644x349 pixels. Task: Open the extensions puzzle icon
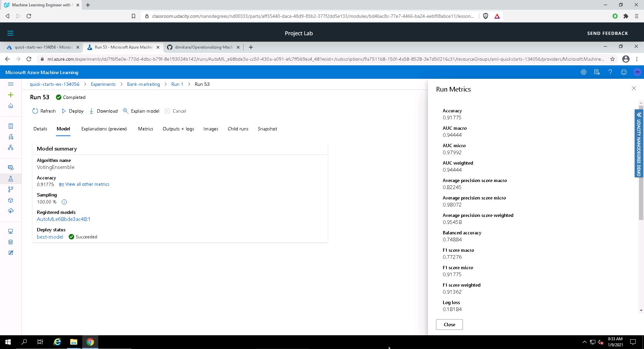pyautogui.click(x=626, y=16)
